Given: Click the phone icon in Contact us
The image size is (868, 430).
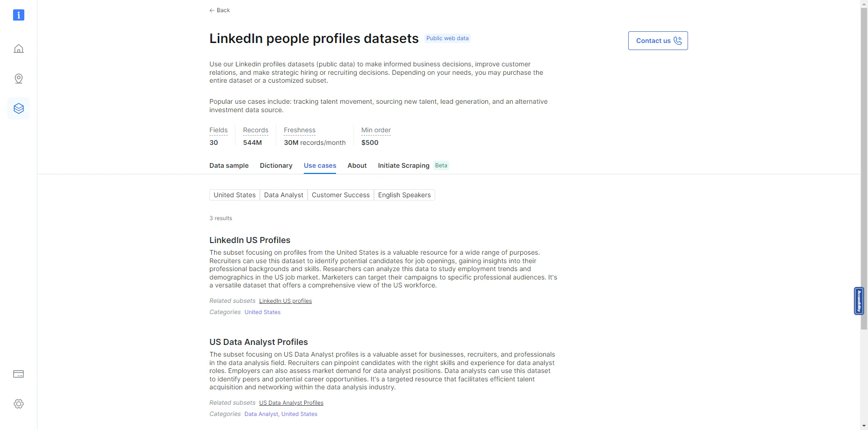Looking at the screenshot, I should pos(678,41).
